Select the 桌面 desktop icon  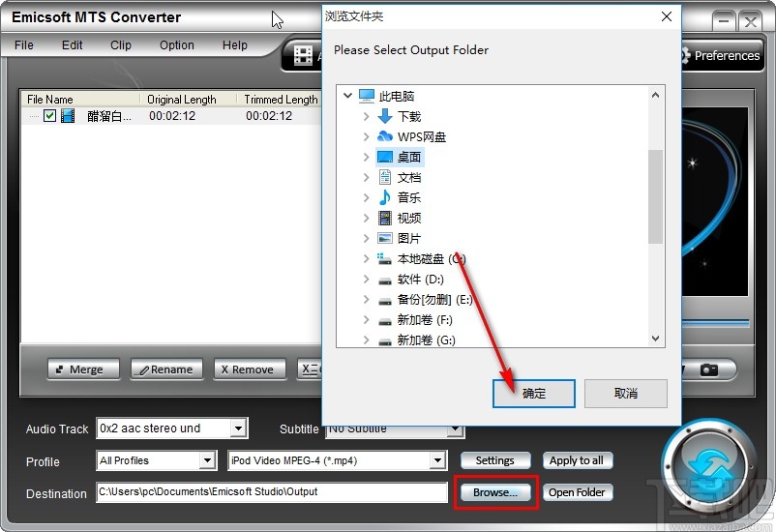coord(385,157)
